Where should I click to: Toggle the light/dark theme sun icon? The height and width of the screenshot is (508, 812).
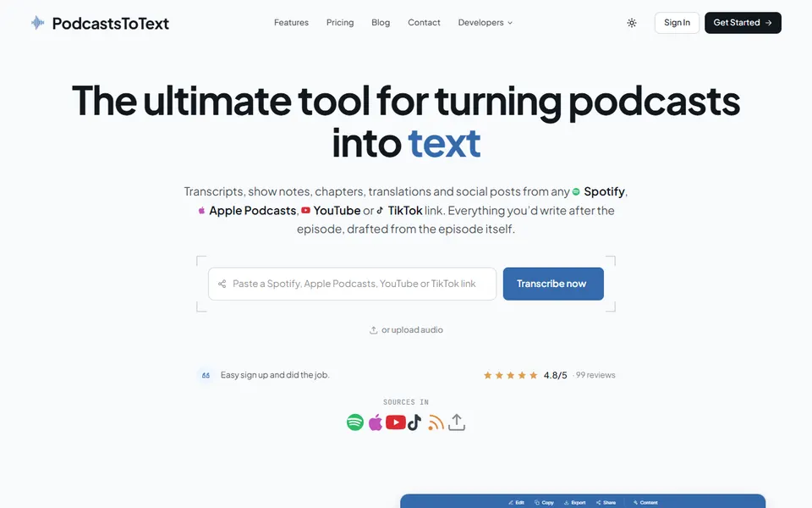click(632, 23)
